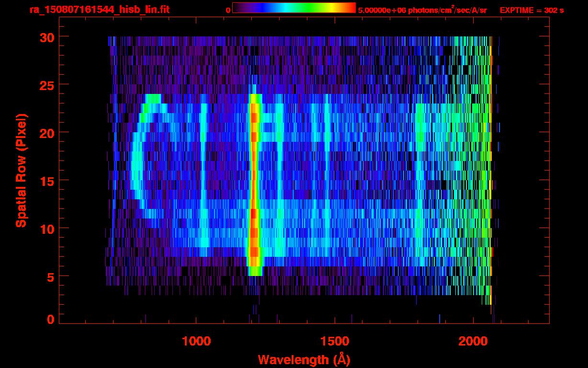Click the x-axis tick label 1500
The image size is (588, 368).
pyautogui.click(x=335, y=341)
